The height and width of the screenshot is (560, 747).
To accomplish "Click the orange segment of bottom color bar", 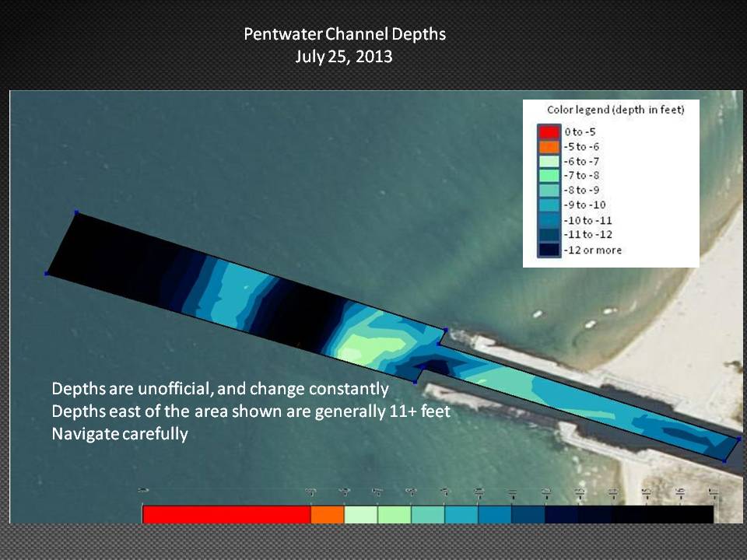I will tap(327, 514).
